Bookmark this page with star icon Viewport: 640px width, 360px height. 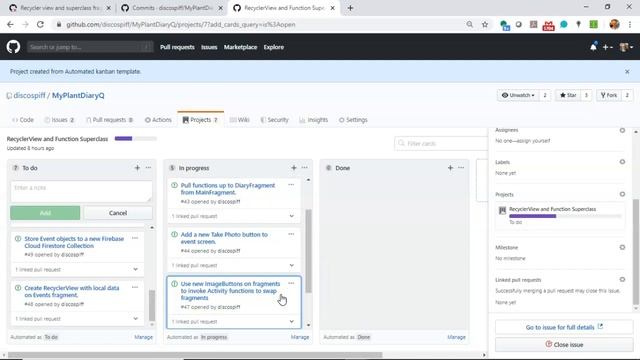click(485, 24)
